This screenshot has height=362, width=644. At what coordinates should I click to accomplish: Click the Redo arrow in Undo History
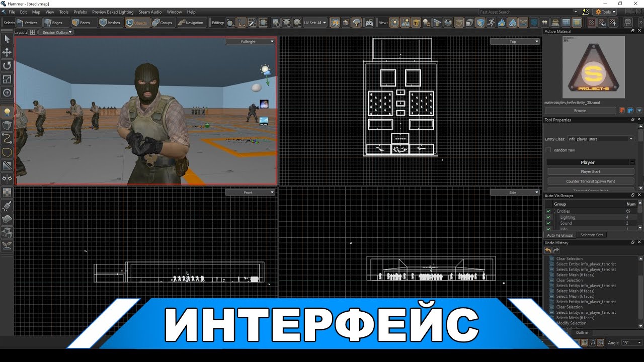[556, 250]
